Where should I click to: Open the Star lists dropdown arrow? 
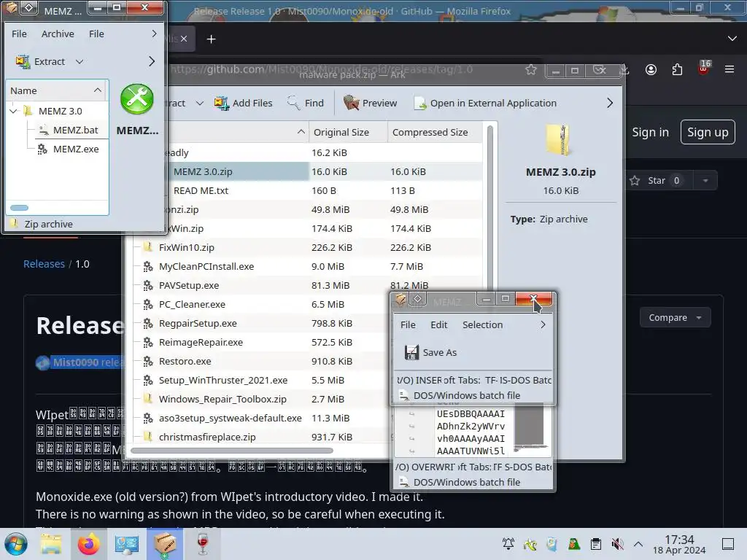point(705,181)
